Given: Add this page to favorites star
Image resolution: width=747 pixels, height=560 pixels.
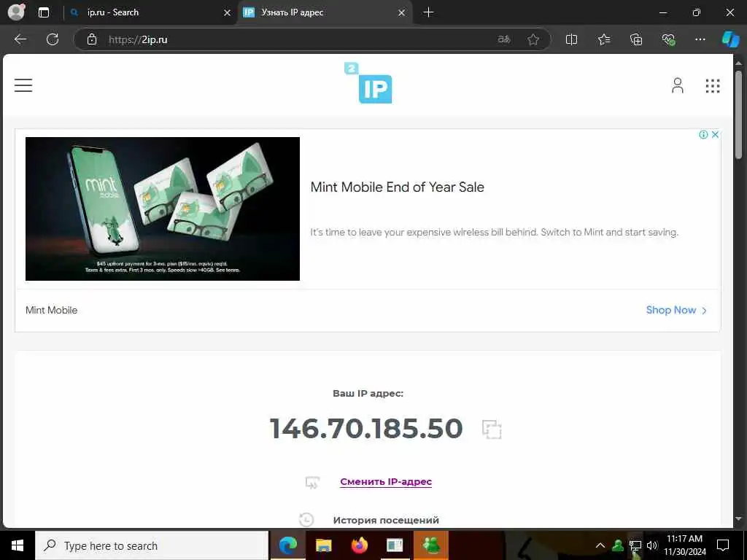Looking at the screenshot, I should (533, 39).
